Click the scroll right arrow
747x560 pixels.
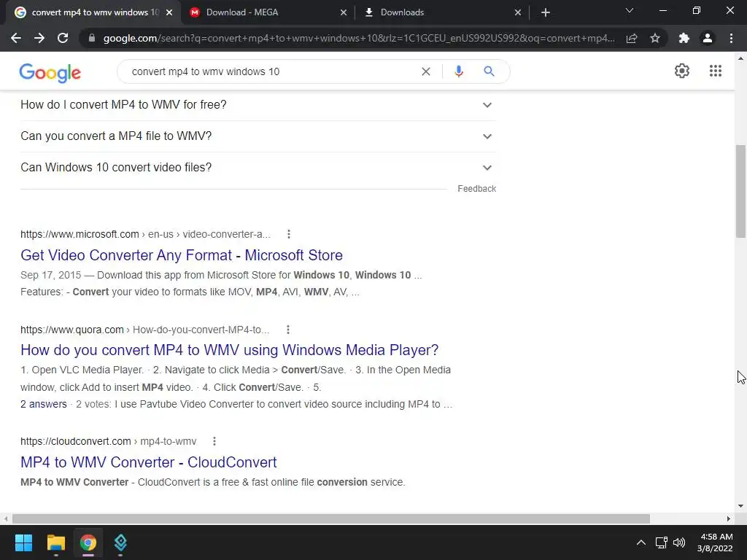[x=729, y=518]
